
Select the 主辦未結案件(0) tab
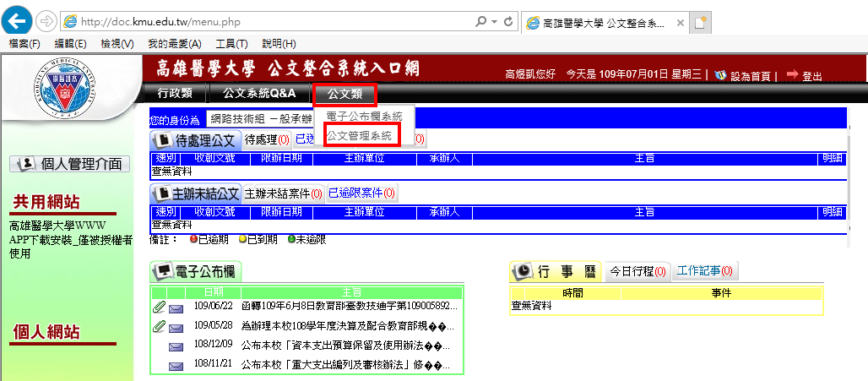(x=284, y=193)
